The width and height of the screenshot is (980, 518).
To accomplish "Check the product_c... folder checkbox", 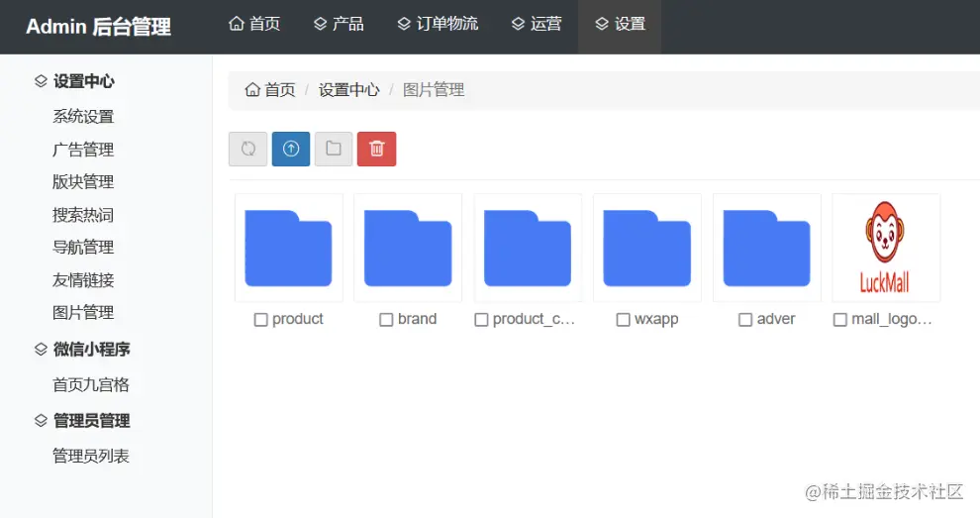I will click(481, 320).
